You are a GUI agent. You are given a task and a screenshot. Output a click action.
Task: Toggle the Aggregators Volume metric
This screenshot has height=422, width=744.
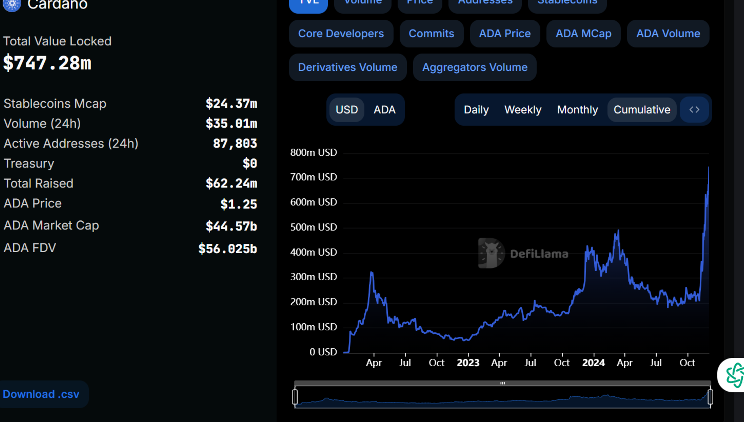pyautogui.click(x=474, y=67)
